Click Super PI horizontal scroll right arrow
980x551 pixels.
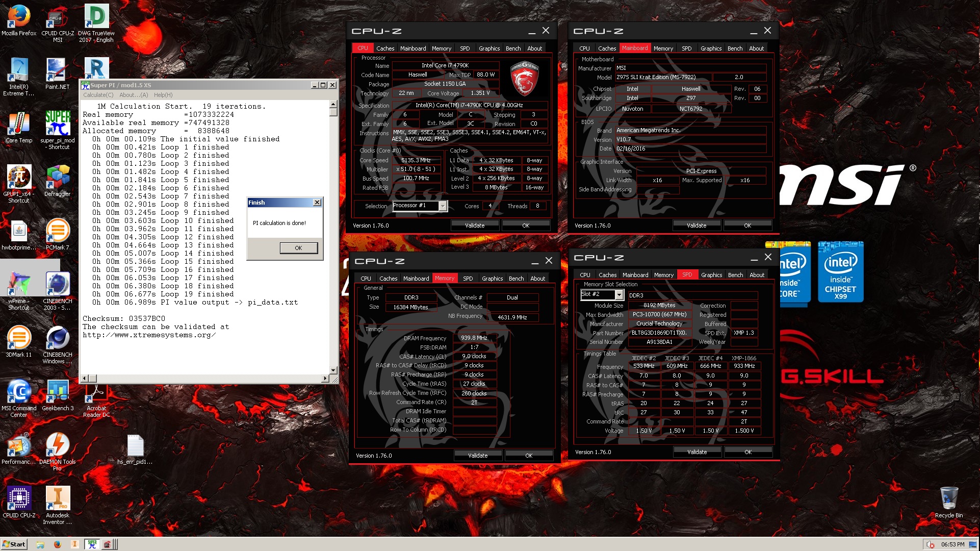(x=325, y=379)
